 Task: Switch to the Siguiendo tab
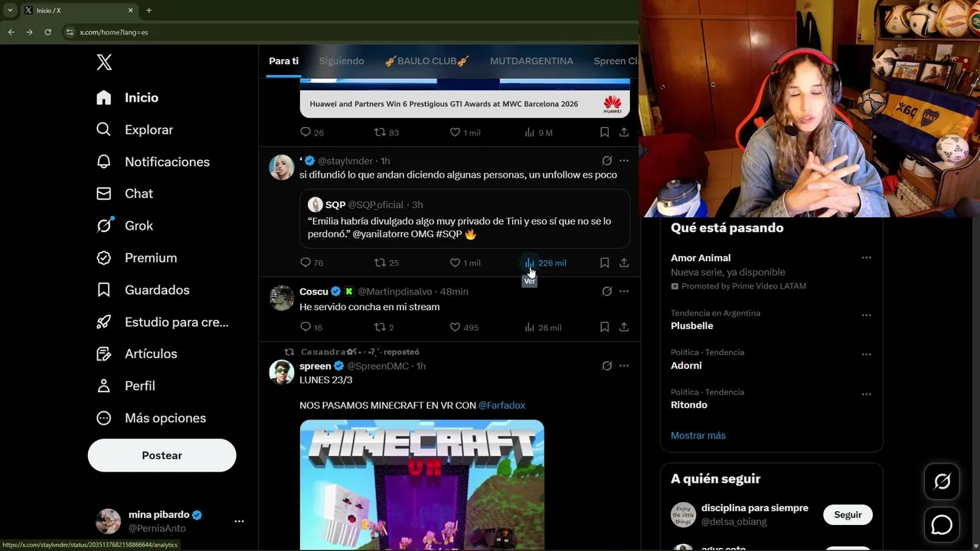(x=341, y=61)
